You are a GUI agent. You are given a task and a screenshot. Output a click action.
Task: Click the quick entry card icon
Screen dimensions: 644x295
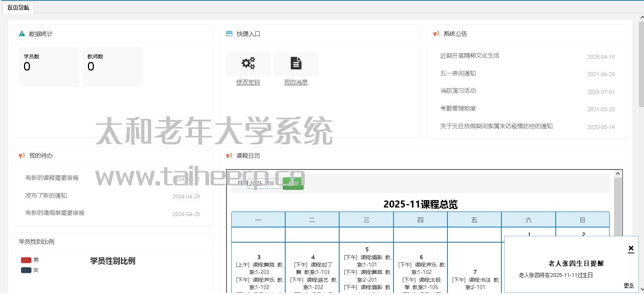click(x=229, y=34)
